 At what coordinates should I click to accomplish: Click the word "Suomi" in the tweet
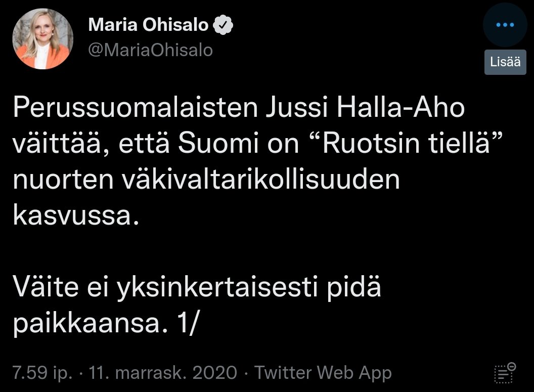pyautogui.click(x=218, y=143)
